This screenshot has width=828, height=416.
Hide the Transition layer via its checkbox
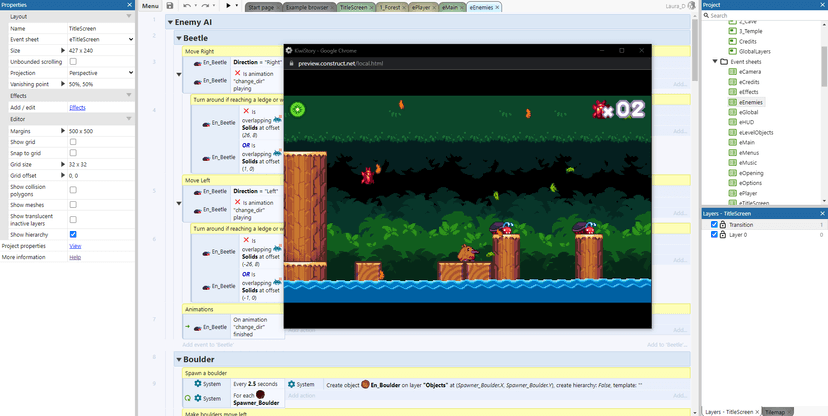[714, 224]
